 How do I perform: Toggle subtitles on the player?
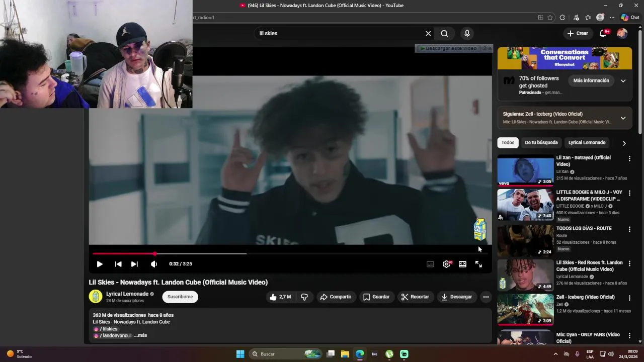click(430, 264)
